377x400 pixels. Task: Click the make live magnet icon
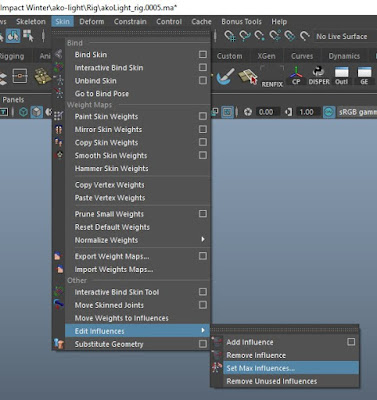click(304, 36)
